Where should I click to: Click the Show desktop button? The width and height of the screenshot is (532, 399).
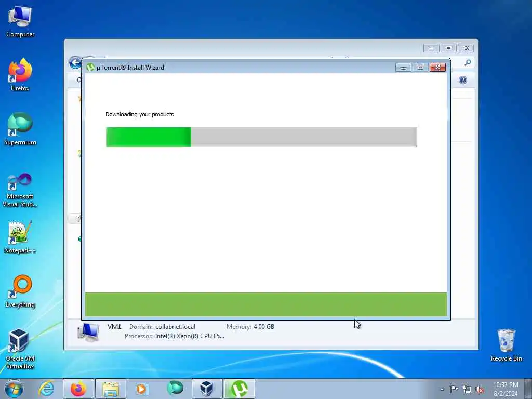click(528, 389)
